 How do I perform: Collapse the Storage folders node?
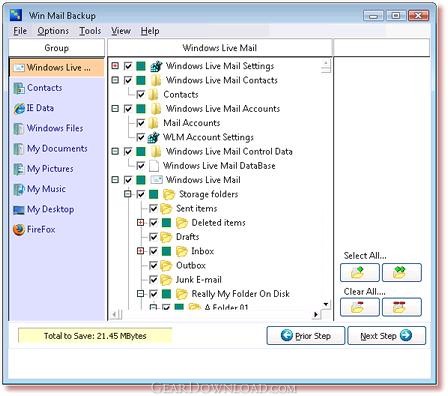click(x=128, y=194)
